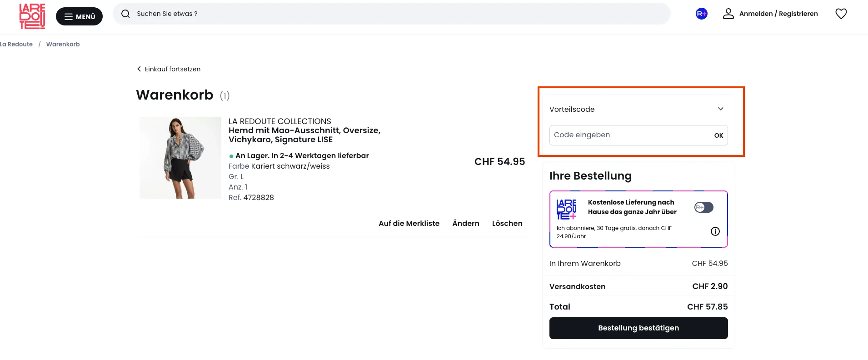Viewport: 868px width, 360px height.
Task: Focus the 'Suchen Sie etwas ?' search field
Action: 392,14
